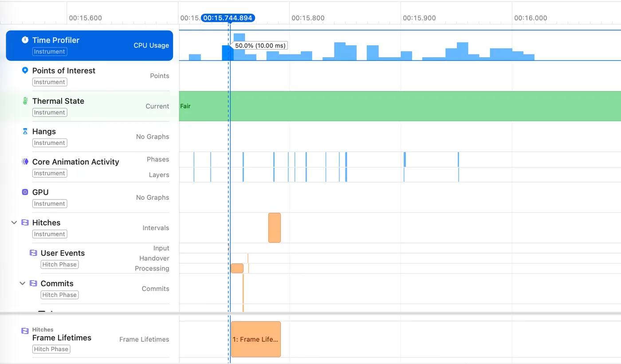Screen dimensions: 621x364
Task: Click the Points of Interest pin icon
Action: (x=25, y=70)
